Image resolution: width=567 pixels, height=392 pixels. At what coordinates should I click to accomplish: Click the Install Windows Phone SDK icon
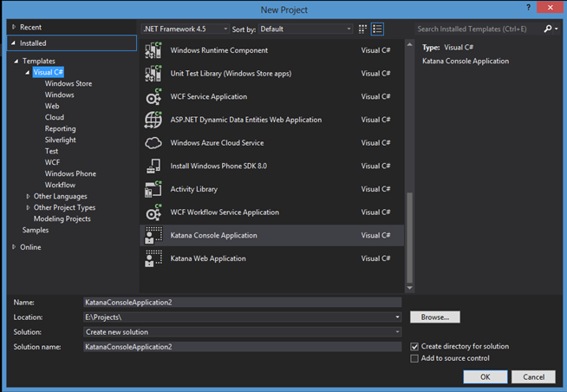153,166
